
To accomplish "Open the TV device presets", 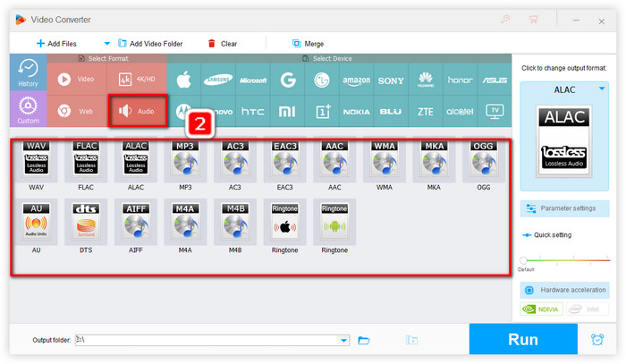I will tap(495, 112).
